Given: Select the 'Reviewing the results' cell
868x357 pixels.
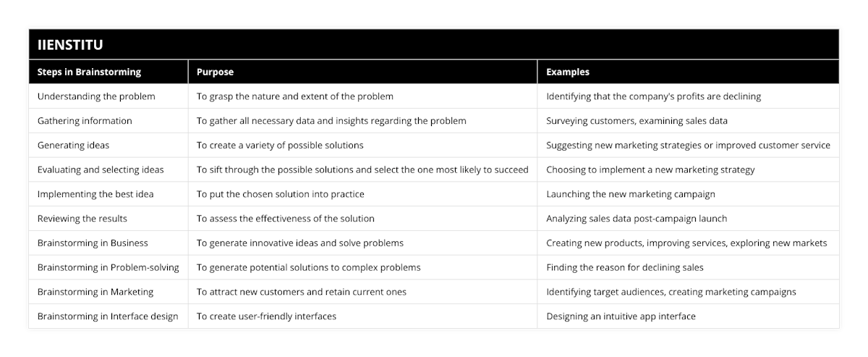Looking at the screenshot, I should [83, 218].
